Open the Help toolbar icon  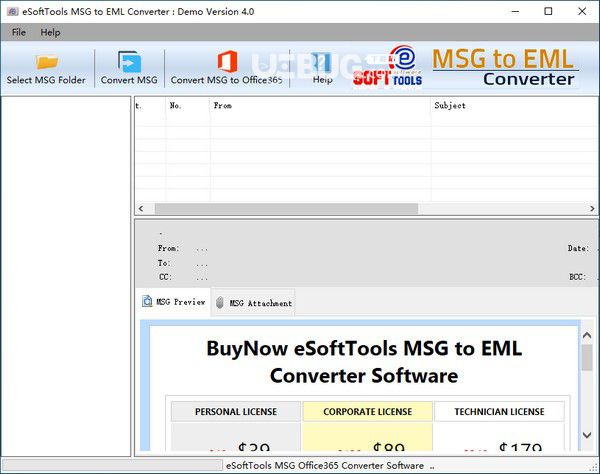tap(322, 62)
